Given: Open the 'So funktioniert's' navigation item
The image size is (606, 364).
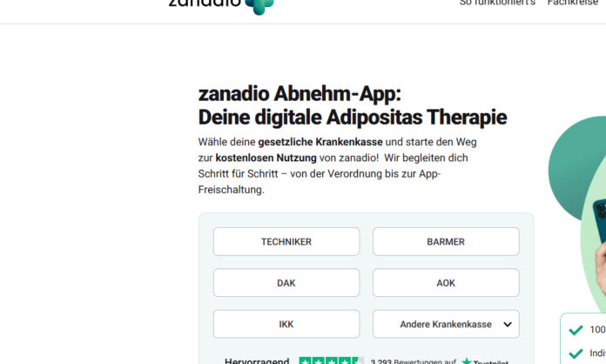Looking at the screenshot, I should (x=497, y=3).
